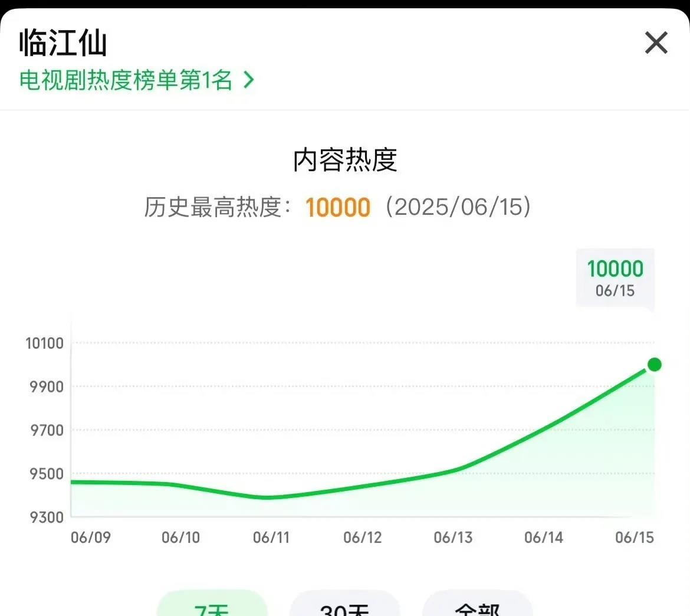Tap the 10000 06/15 tooltip bubble

coord(615,278)
